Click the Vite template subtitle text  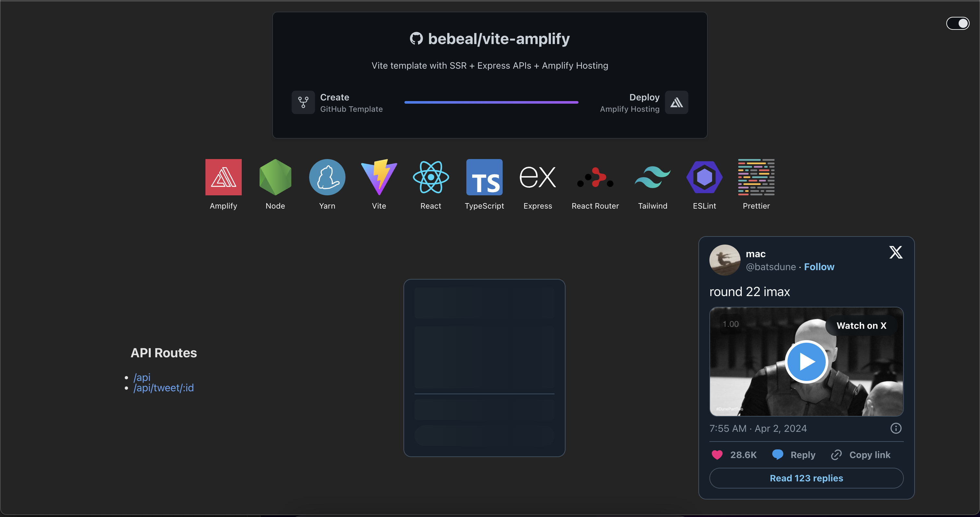[490, 66]
